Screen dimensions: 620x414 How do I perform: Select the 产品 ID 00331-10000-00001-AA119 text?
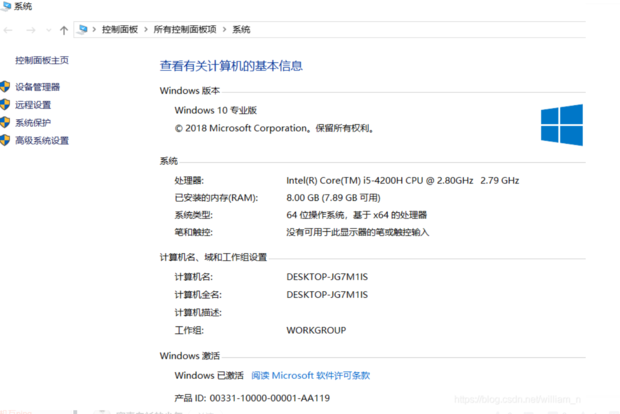click(x=252, y=398)
